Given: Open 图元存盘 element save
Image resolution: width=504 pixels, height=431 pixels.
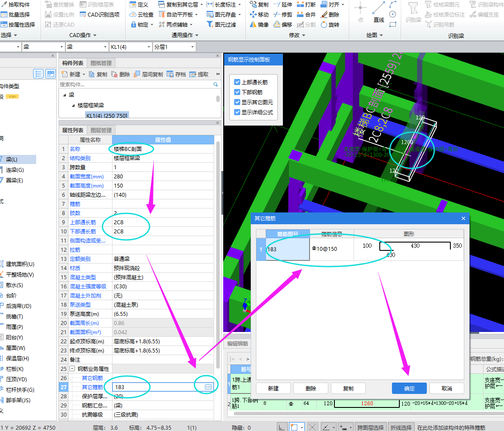Looking at the screenshot, I should tap(223, 14).
